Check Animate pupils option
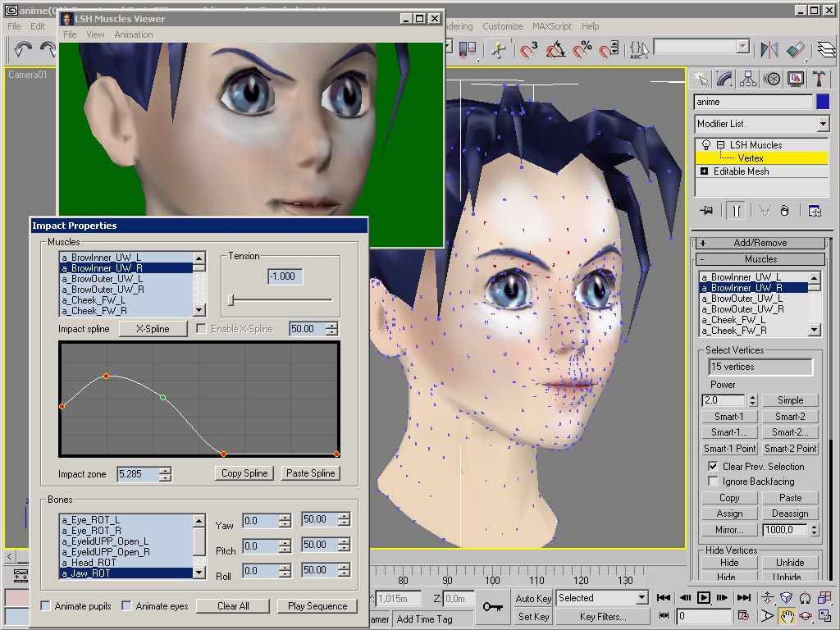Viewport: 840px width, 630px height. coord(46,606)
